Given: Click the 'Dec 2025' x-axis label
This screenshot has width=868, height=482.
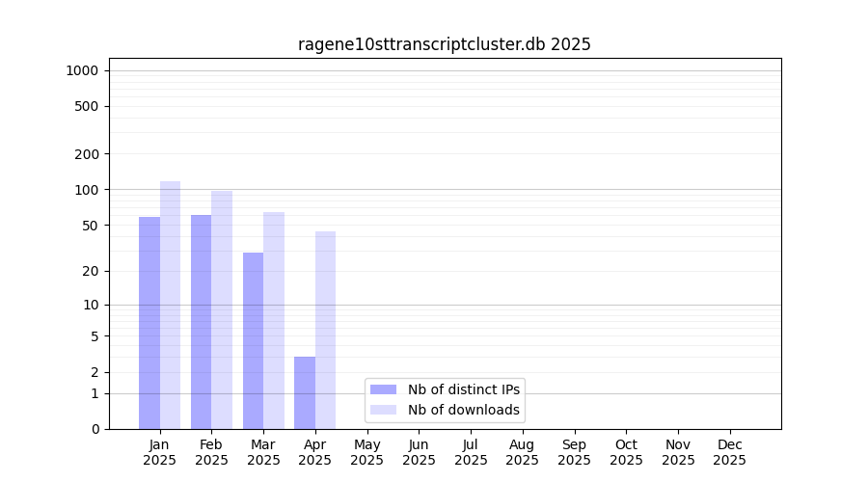Looking at the screenshot, I should 729,452.
